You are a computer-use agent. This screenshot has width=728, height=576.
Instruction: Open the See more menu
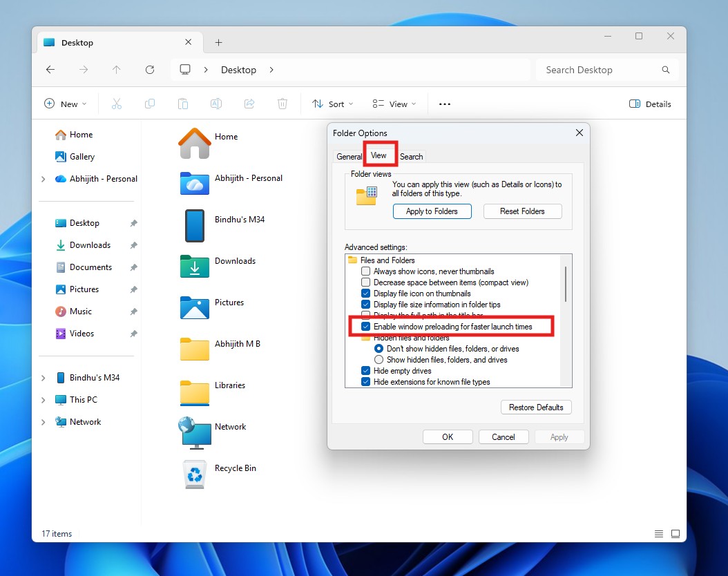tap(444, 104)
